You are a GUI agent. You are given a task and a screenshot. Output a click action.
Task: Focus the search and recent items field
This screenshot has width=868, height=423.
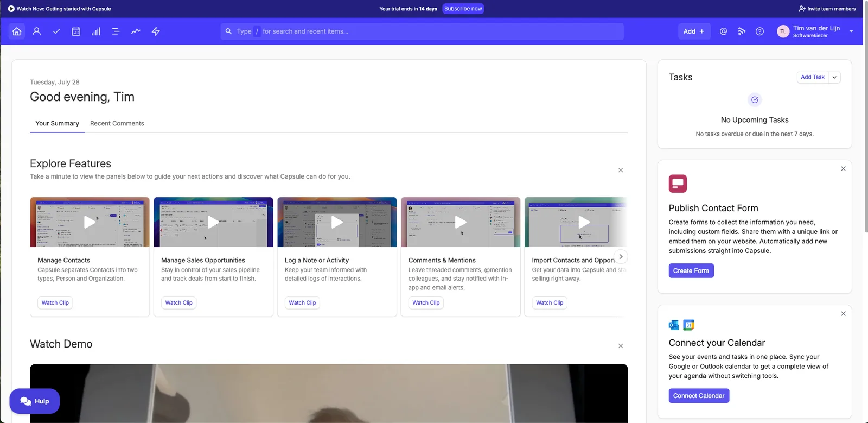(422, 31)
